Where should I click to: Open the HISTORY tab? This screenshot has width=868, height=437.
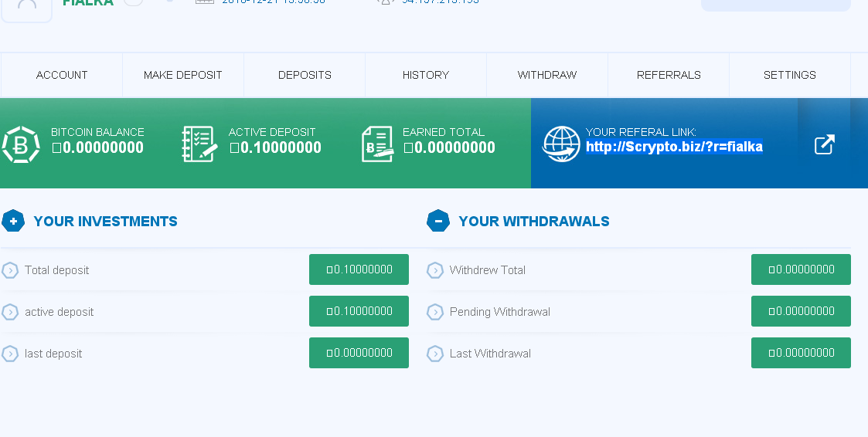pos(426,75)
